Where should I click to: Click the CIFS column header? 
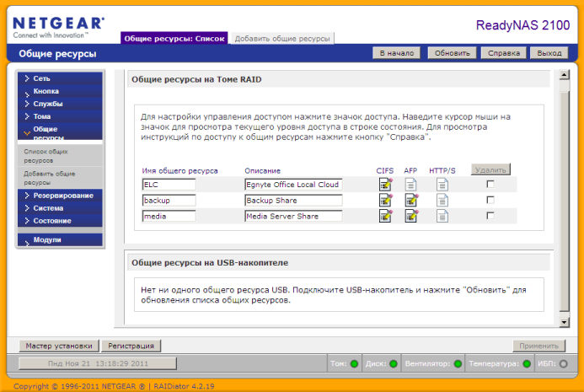[x=385, y=170]
